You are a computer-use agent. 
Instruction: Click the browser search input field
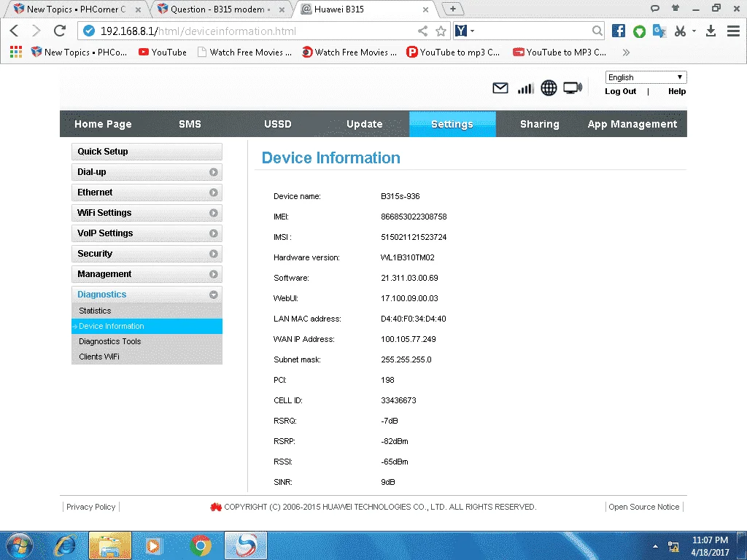(533, 31)
